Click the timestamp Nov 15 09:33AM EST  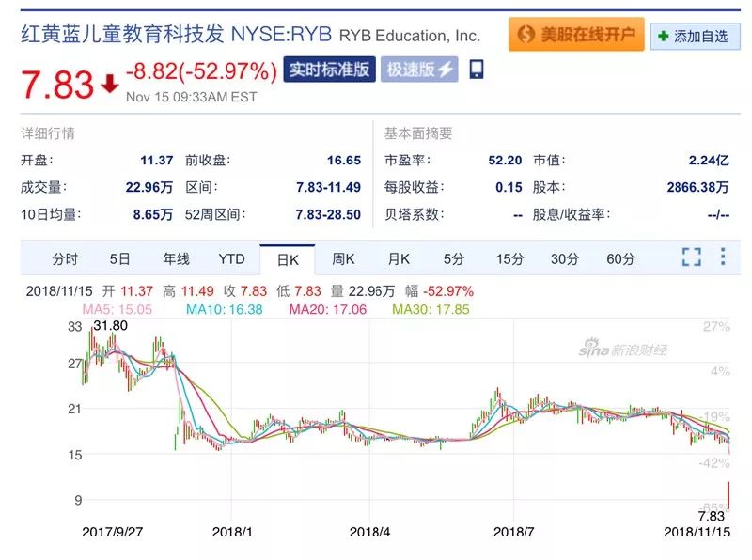[192, 97]
